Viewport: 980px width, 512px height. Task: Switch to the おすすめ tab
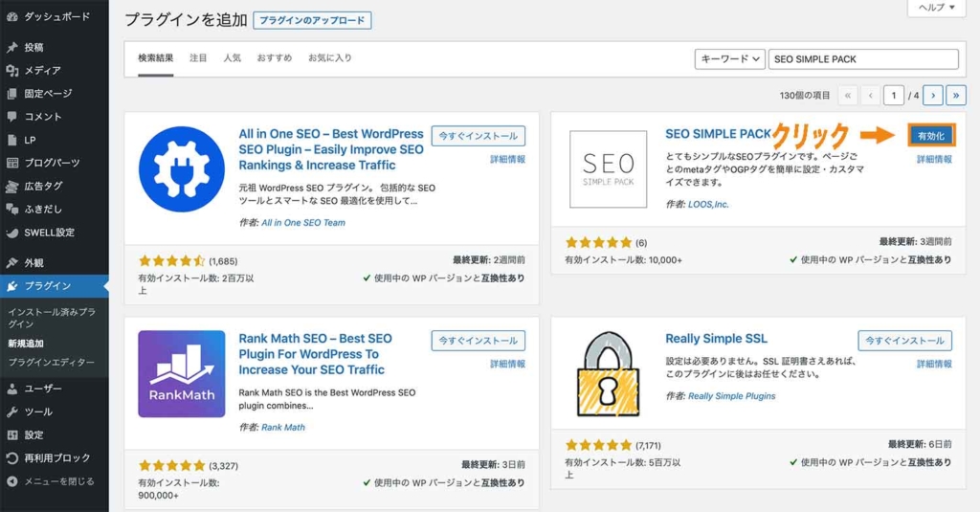tap(275, 58)
